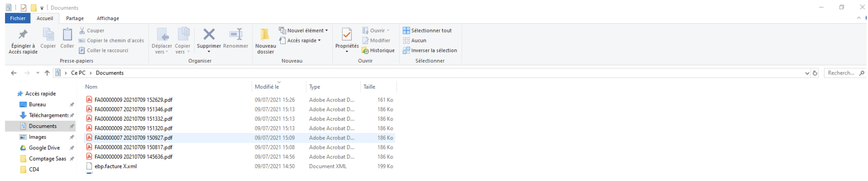Click Couper scissors command
Viewport: 868px width, 181px height.
click(92, 31)
